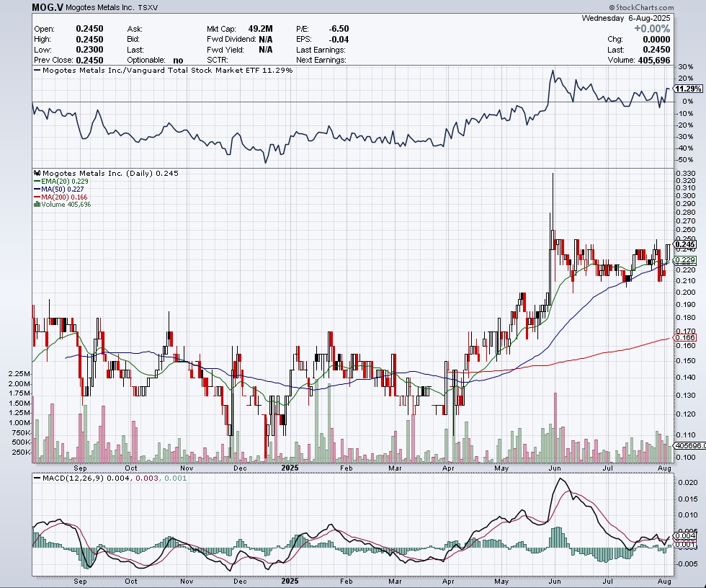Click the -50% label on the relative strength axis

685,160
